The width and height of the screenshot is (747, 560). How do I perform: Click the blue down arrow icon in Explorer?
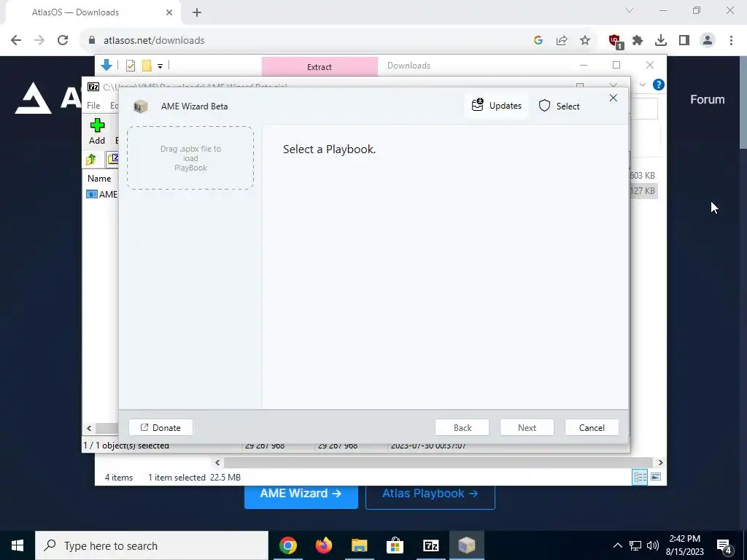107,65
